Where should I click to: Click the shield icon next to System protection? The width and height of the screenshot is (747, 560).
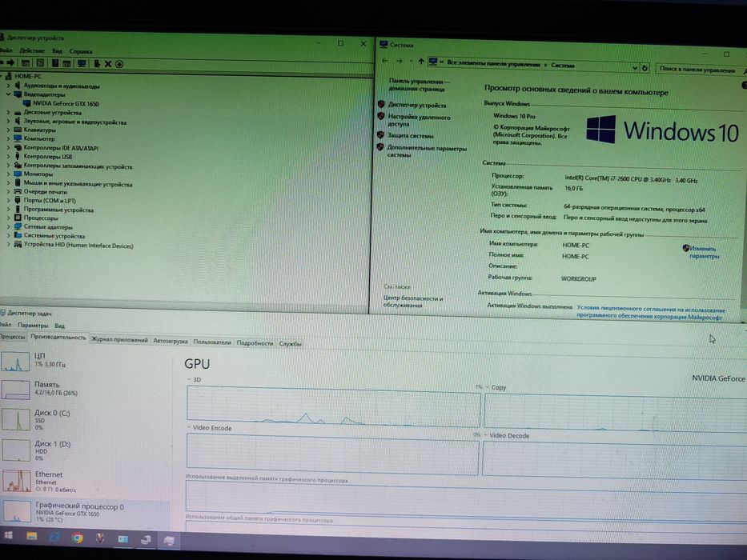click(x=380, y=134)
